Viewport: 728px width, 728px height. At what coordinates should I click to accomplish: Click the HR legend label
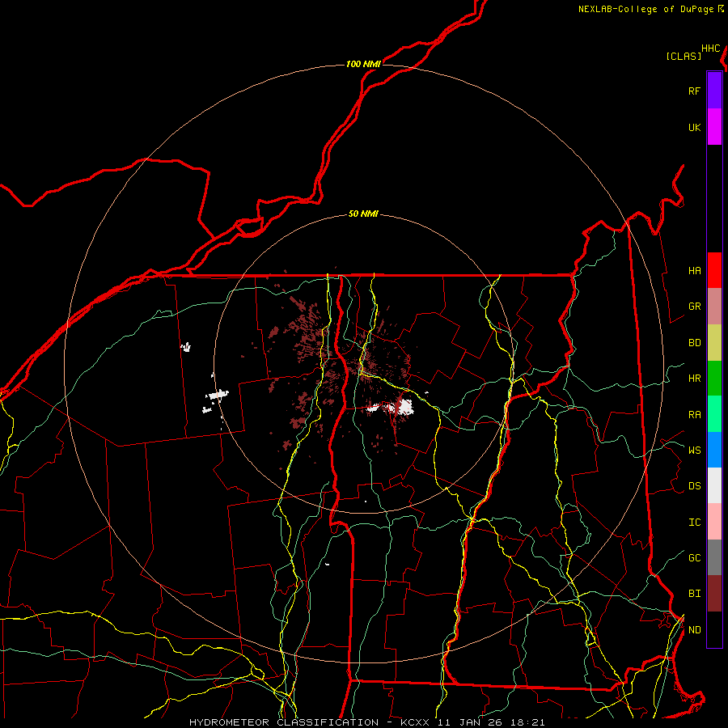pos(694,379)
